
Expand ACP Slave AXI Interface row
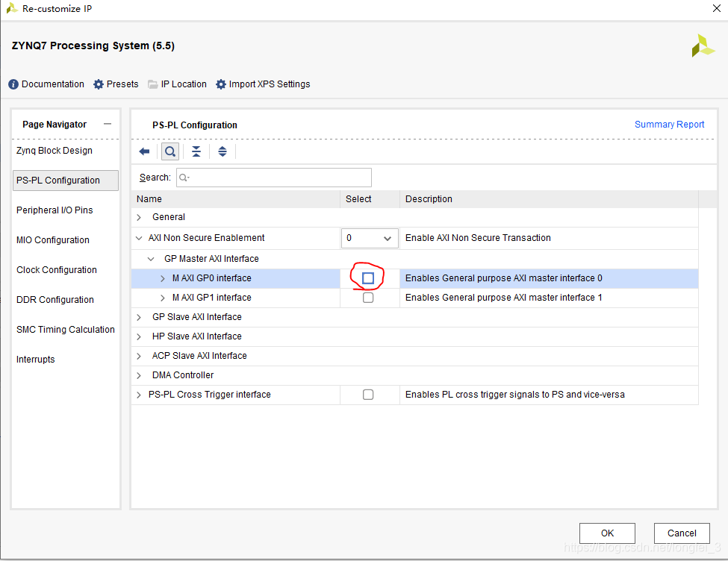tap(139, 356)
